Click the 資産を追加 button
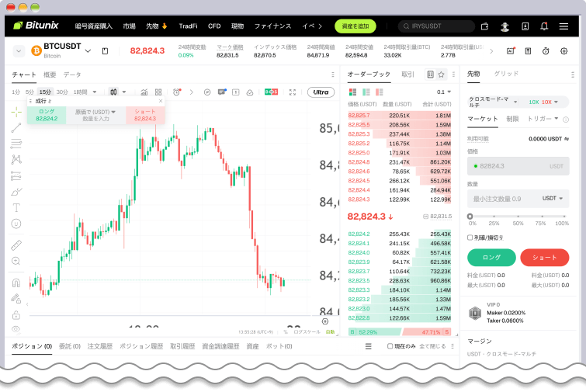Screen dimensions: 586x392 (x=355, y=26)
